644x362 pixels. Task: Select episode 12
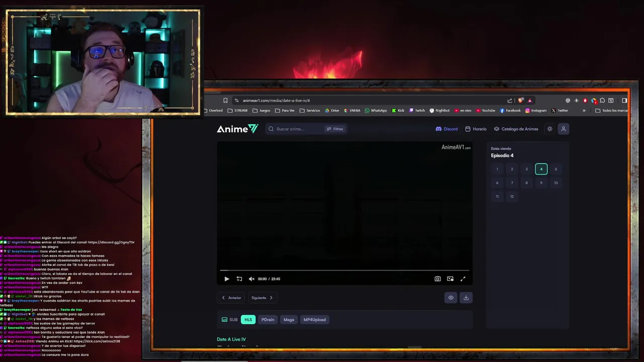[512, 196]
